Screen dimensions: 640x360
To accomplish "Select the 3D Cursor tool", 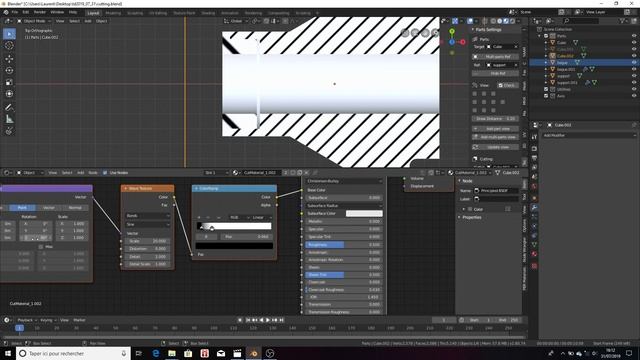I will pyautogui.click(x=9, y=46).
